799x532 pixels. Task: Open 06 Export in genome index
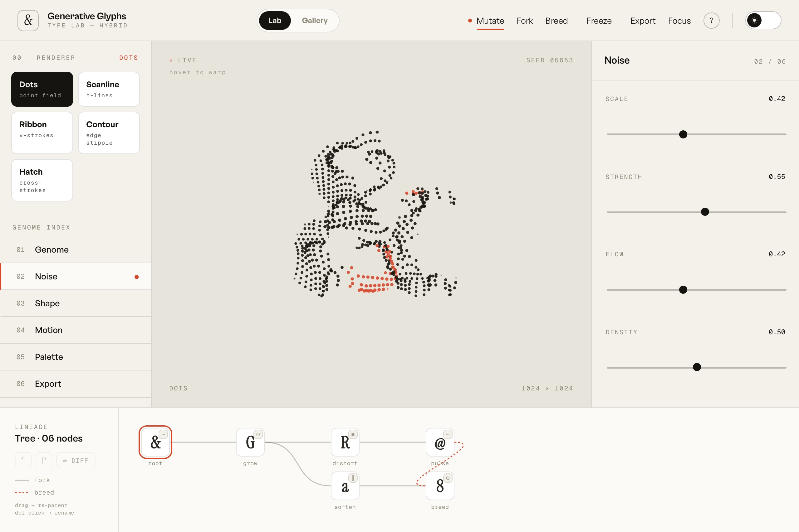tap(76, 384)
